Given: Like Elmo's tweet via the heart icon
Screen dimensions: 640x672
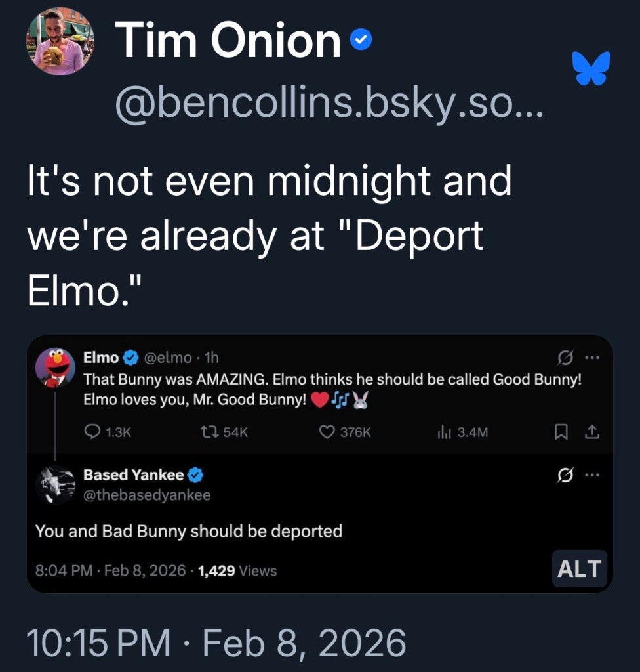Looking at the screenshot, I should pos(327,432).
